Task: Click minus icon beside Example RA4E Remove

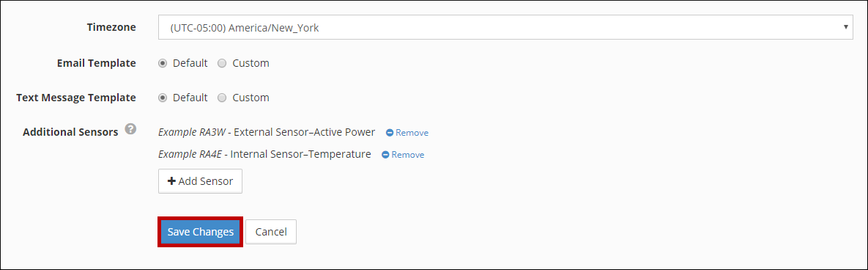Action: pyautogui.click(x=385, y=155)
